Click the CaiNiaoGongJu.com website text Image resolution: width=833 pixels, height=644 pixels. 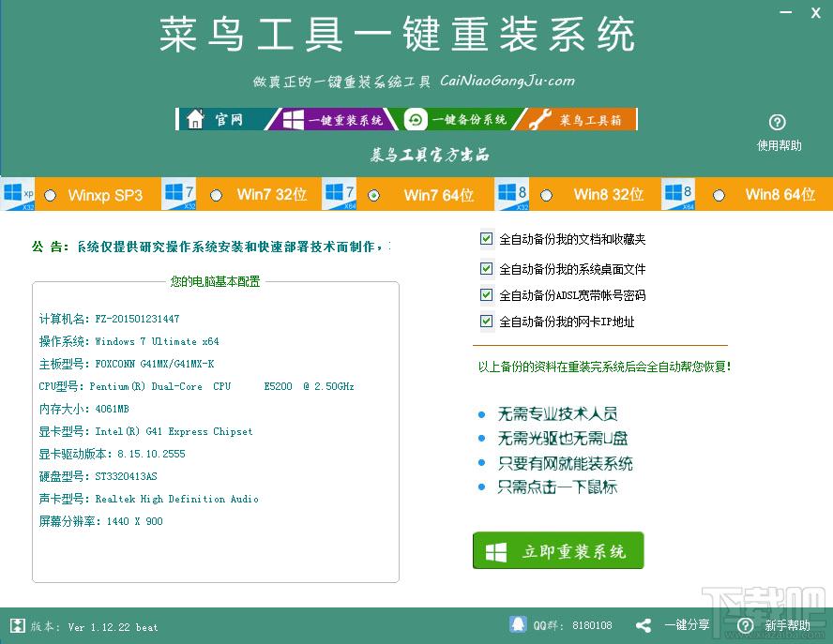point(507,81)
